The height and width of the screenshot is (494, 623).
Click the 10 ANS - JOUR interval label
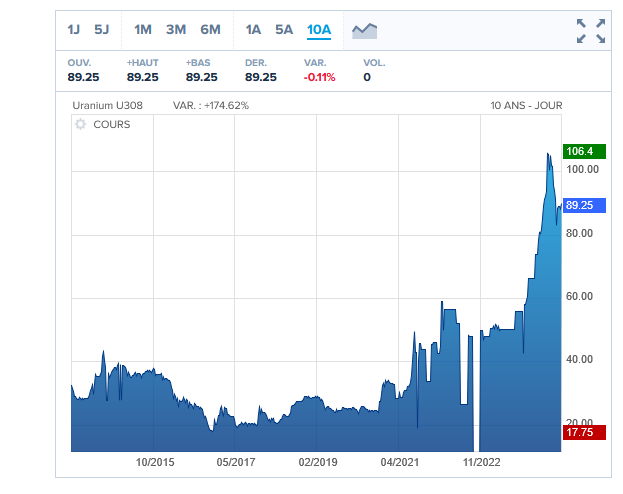point(526,105)
